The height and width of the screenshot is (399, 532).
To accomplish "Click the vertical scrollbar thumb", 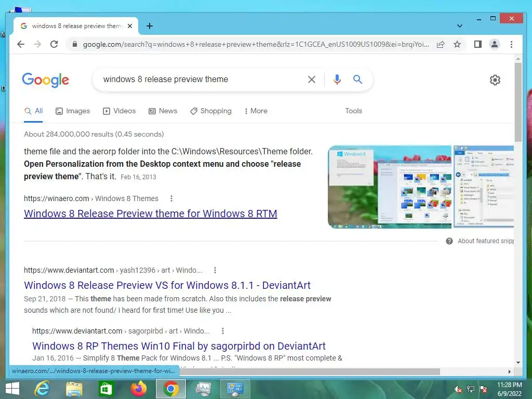I will [518, 102].
